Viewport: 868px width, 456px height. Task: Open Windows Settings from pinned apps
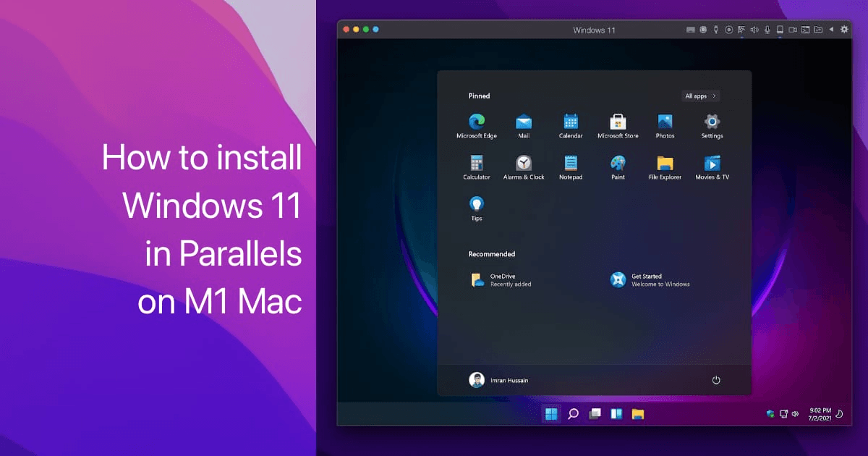click(x=711, y=120)
